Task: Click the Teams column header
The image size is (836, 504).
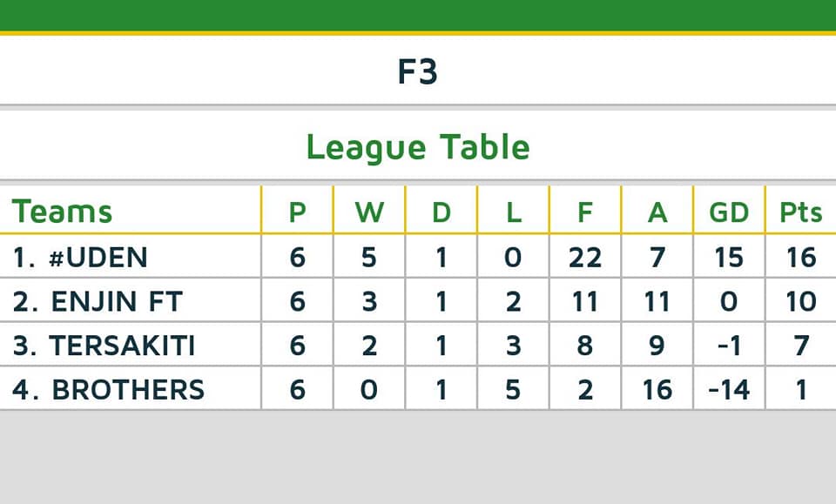Action: click(x=62, y=212)
